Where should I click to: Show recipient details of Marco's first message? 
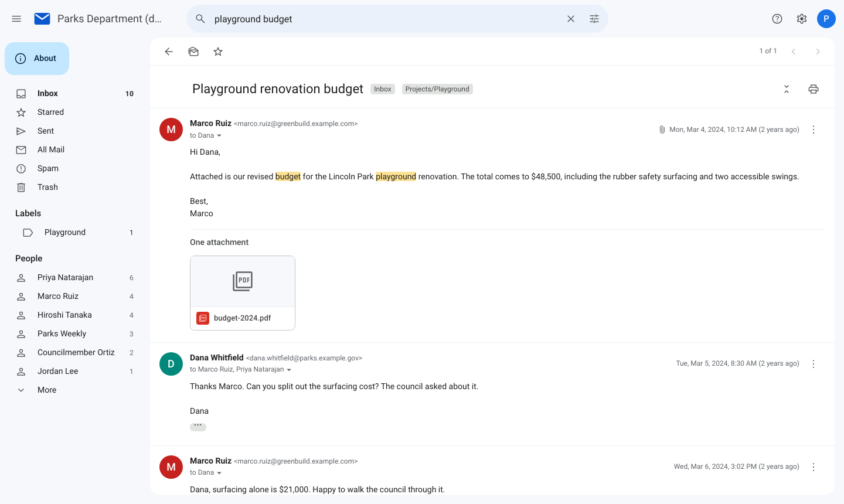click(219, 135)
